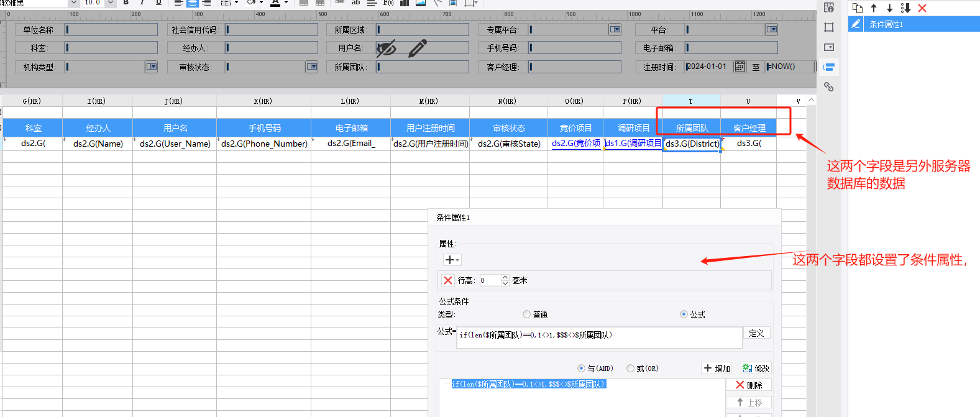Move condition attribute down with down arrow
This screenshot has width=980, height=417.
[889, 8]
